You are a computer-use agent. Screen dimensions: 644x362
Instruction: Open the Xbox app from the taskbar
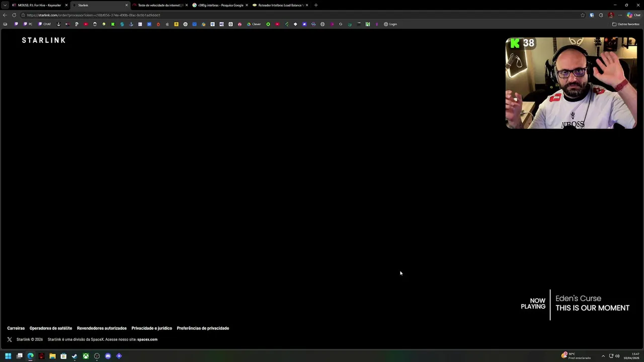(x=86, y=356)
